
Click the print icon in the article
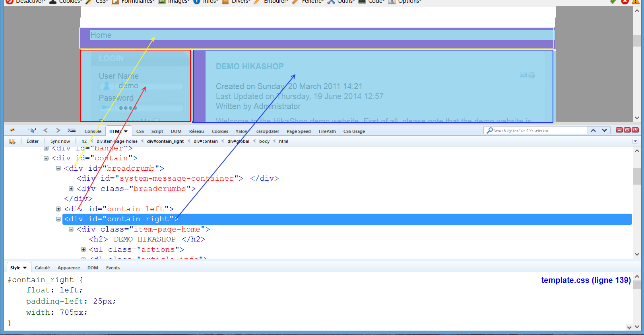pyautogui.click(x=531, y=75)
